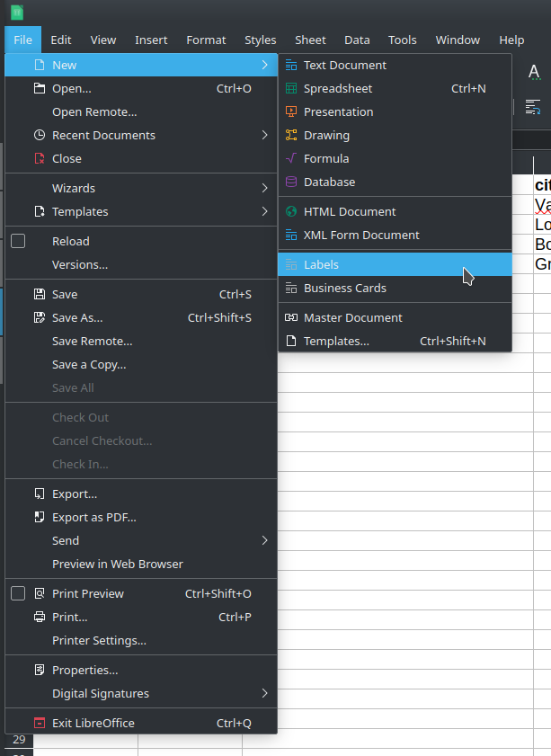551x756 pixels.
Task: Expand the Send submenu arrow
Action: click(x=264, y=540)
